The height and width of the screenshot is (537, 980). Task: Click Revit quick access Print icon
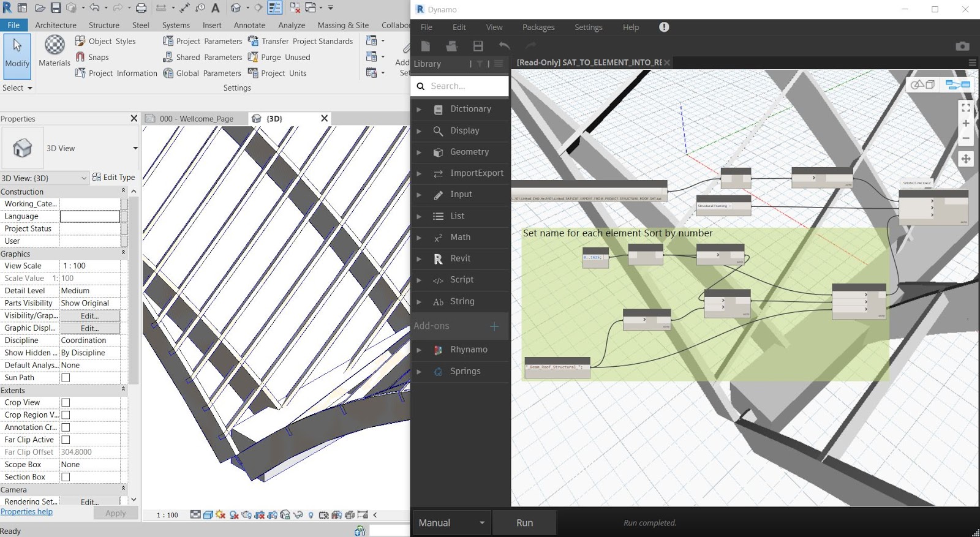click(141, 8)
